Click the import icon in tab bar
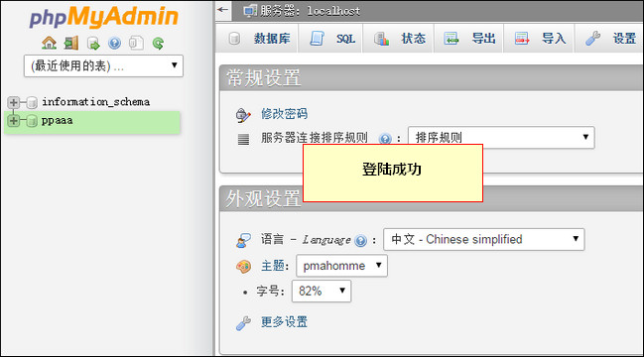The width and height of the screenshot is (644, 357). point(522,39)
